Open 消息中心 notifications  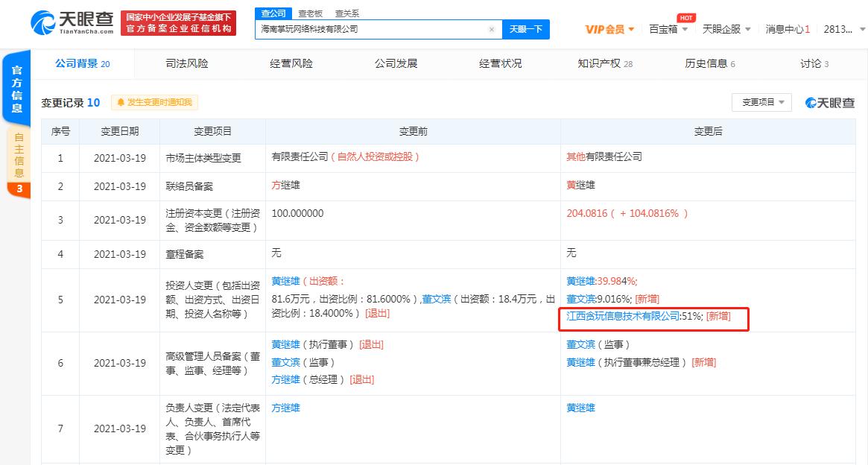pyautogui.click(x=788, y=29)
